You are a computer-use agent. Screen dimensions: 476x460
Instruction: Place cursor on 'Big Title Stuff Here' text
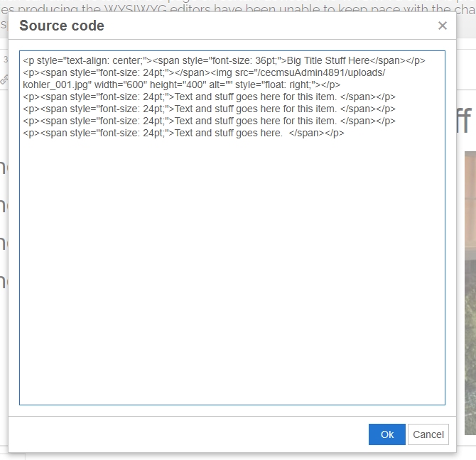tap(328, 61)
